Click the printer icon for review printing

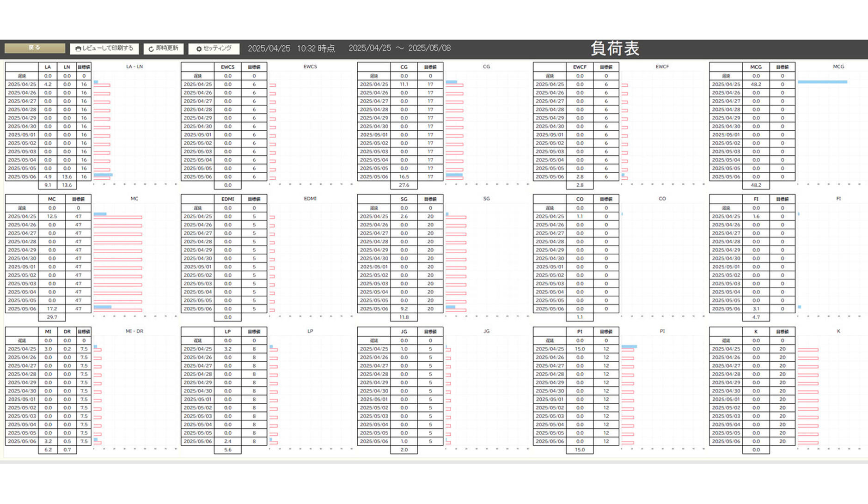[78, 49]
